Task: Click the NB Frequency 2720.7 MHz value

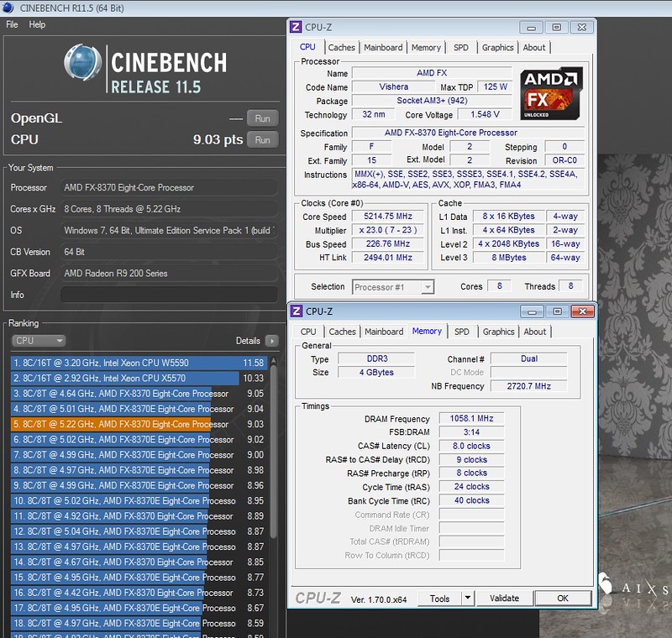Action: point(529,386)
